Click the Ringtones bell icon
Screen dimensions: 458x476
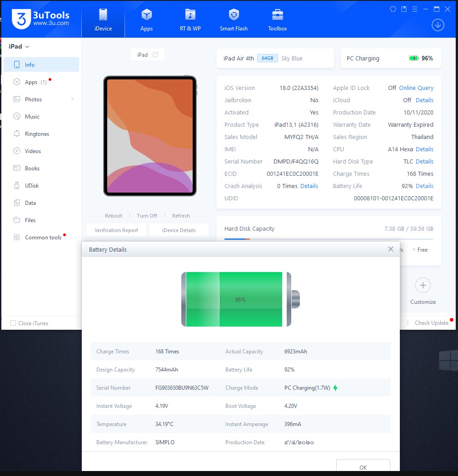17,134
